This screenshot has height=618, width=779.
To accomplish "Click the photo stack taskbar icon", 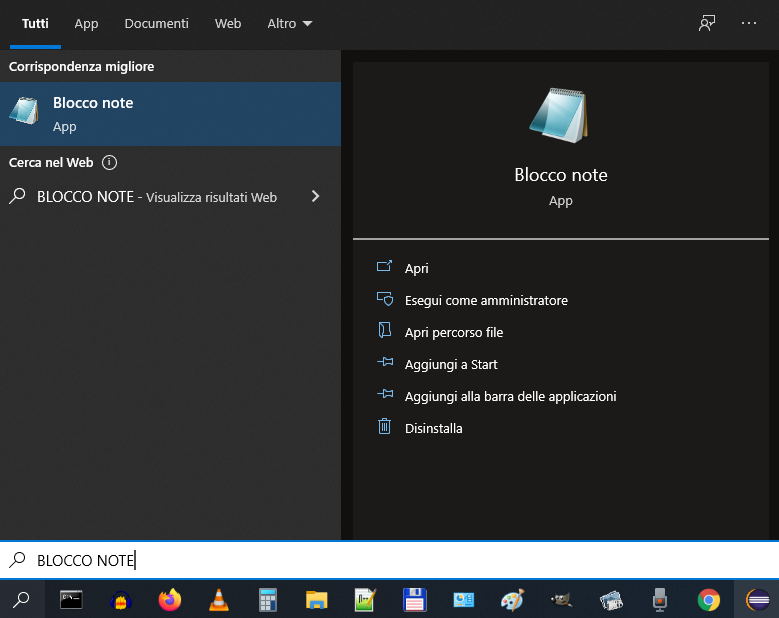I will 611,600.
